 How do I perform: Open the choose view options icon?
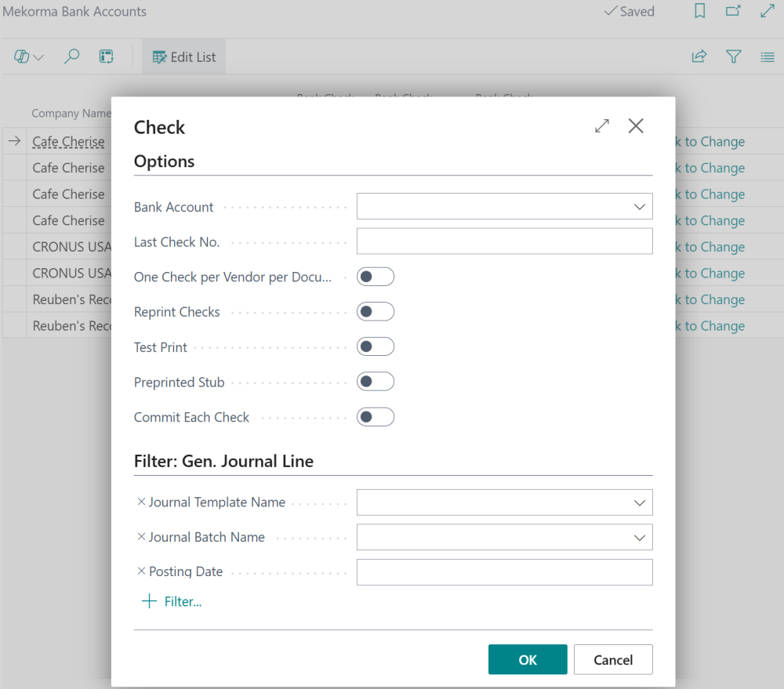point(768,56)
